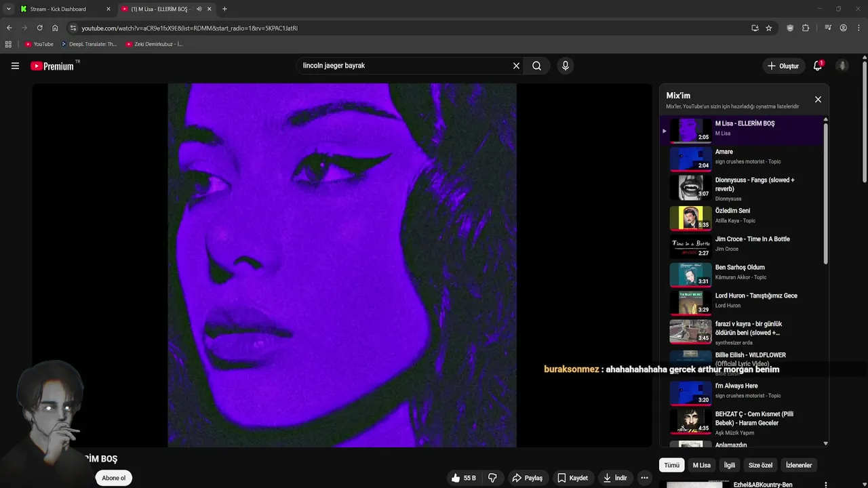The width and height of the screenshot is (868, 488).
Task: Open Chrome three-dot menu
Action: coord(859,28)
